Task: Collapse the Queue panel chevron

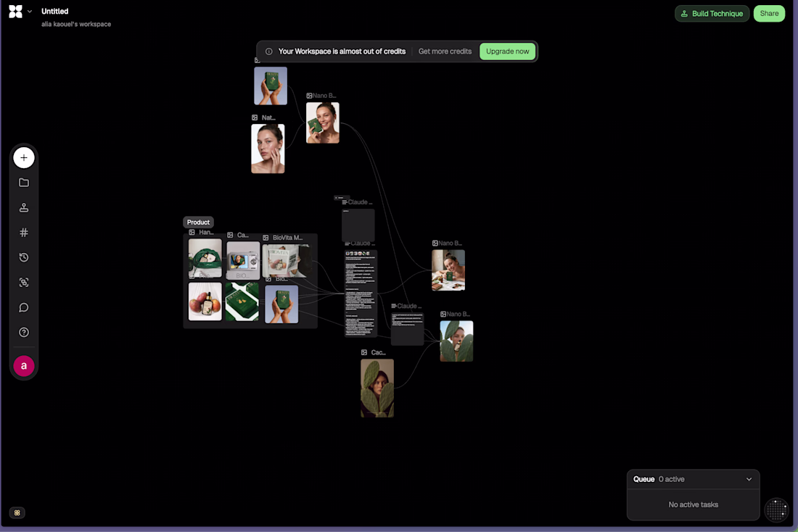Action: point(749,479)
